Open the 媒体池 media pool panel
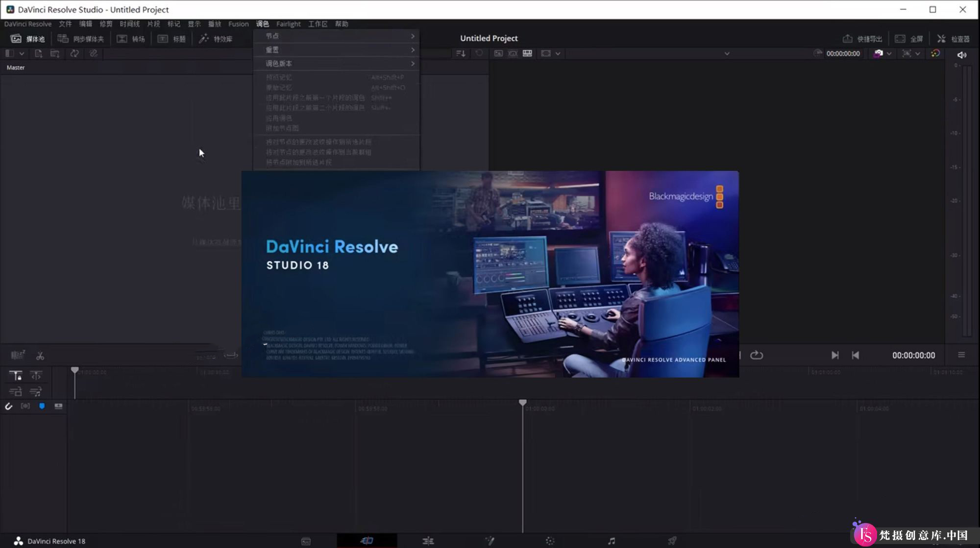The height and width of the screenshot is (548, 980). point(28,39)
